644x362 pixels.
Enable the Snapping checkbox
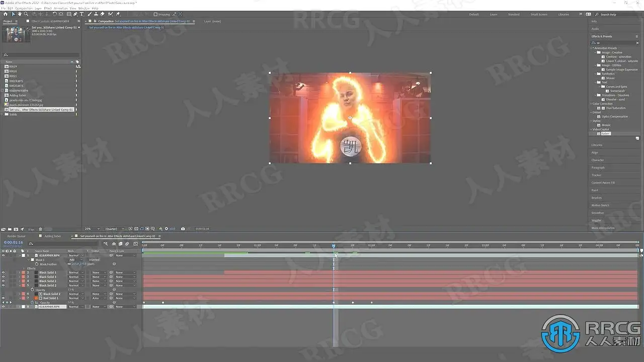[155, 15]
